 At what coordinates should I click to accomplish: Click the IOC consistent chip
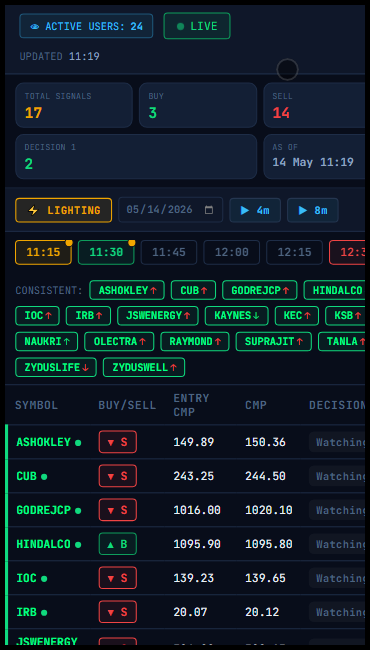(37, 316)
